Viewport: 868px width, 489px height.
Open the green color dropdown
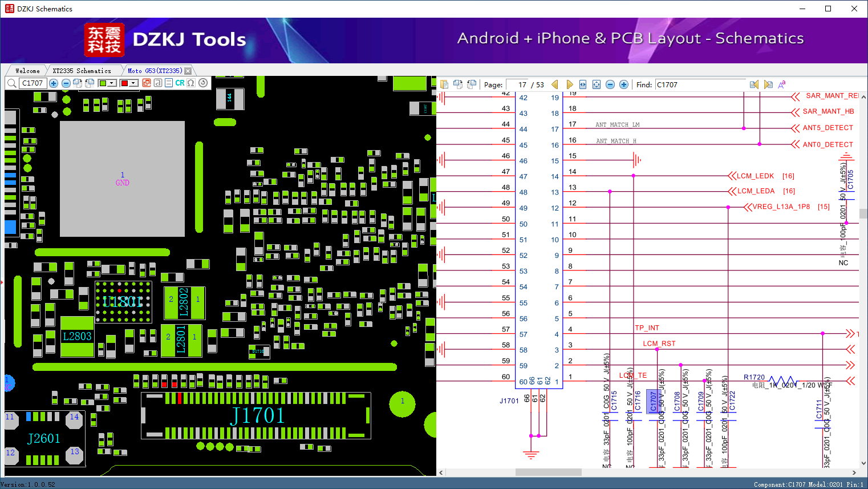tap(112, 83)
